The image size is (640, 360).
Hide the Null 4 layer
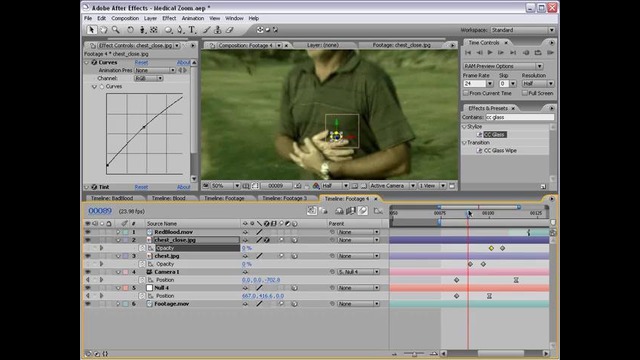(x=87, y=288)
